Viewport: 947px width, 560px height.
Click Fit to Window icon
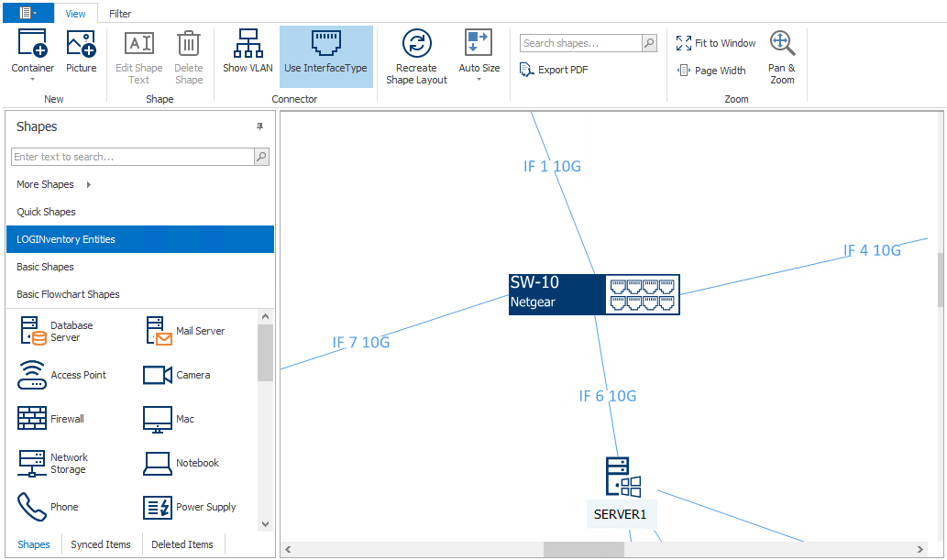tap(684, 43)
